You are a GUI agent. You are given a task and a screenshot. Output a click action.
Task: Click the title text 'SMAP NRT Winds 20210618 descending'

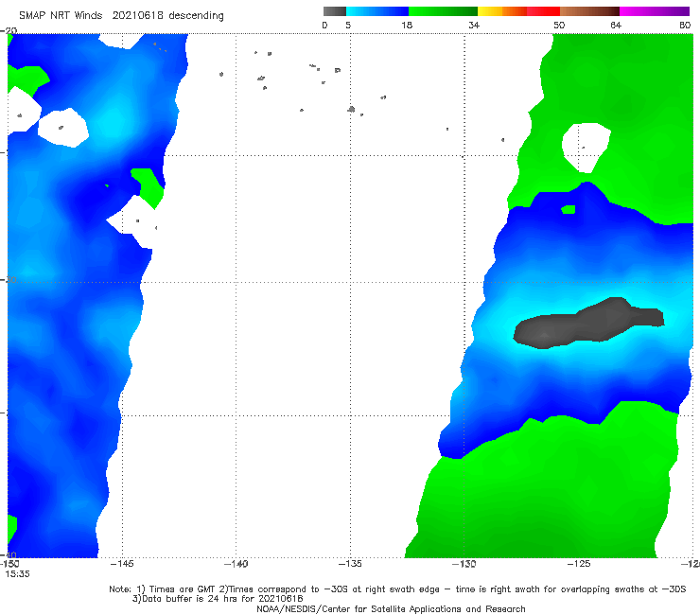click(121, 16)
